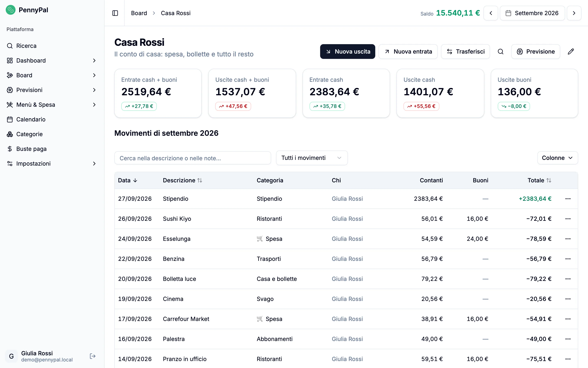Open row actions for Carrefour Market movement
This screenshot has height=368, width=588.
click(568, 319)
